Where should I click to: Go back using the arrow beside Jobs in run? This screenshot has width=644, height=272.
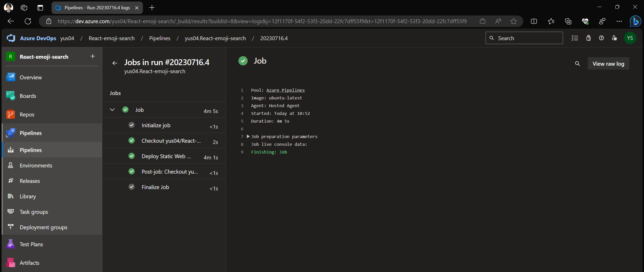115,63
